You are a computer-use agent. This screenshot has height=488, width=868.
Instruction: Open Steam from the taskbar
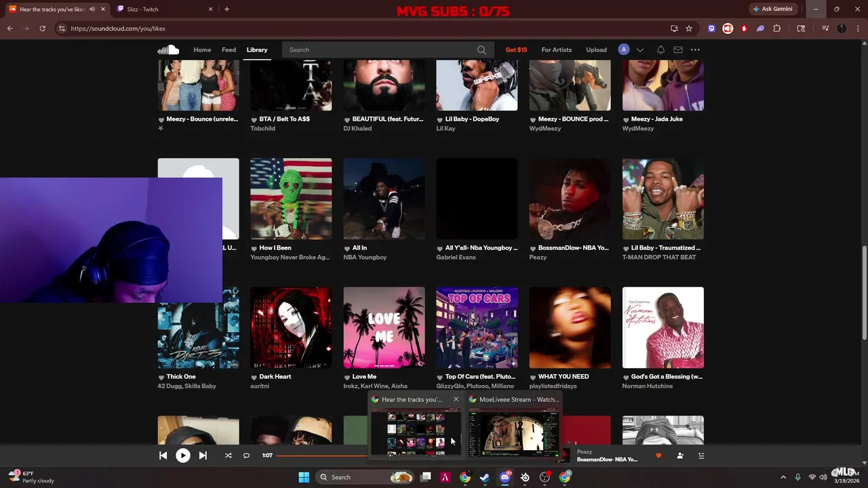[x=484, y=477]
